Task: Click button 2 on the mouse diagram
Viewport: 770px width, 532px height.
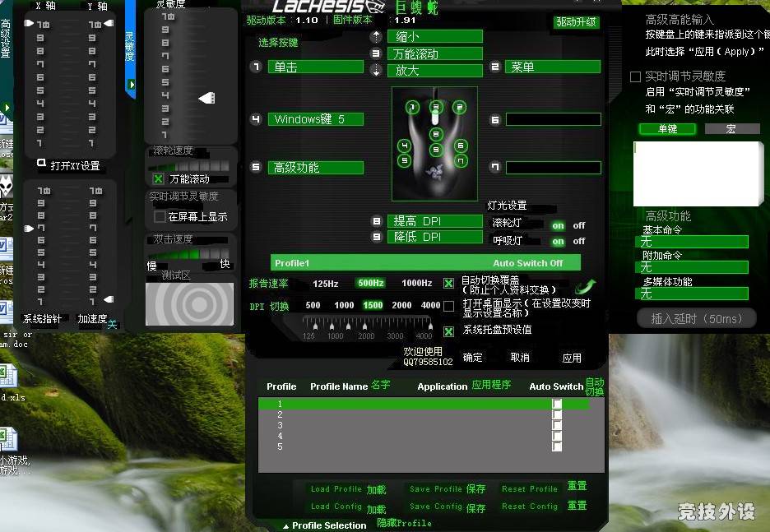Action: click(459, 107)
